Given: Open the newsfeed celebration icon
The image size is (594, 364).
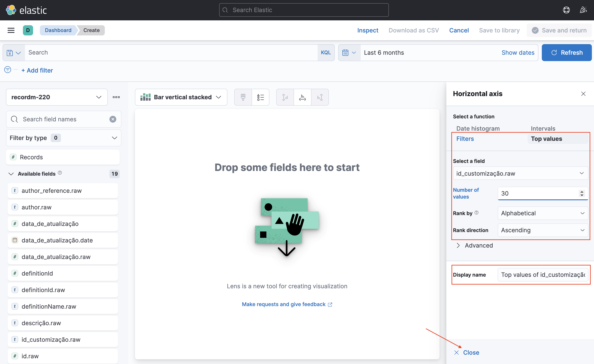Looking at the screenshot, I should click(x=583, y=10).
